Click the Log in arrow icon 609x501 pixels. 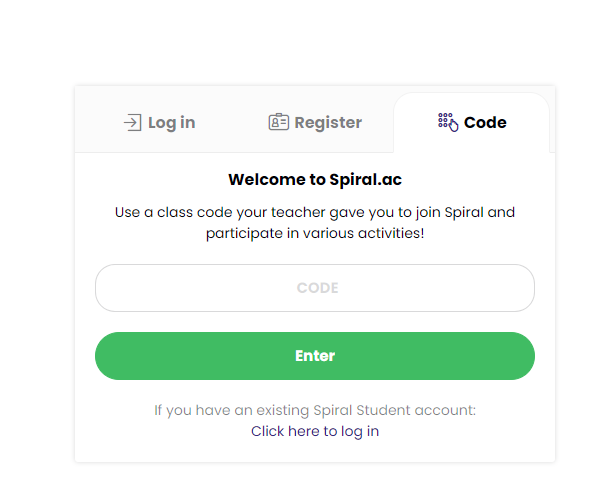tap(132, 122)
